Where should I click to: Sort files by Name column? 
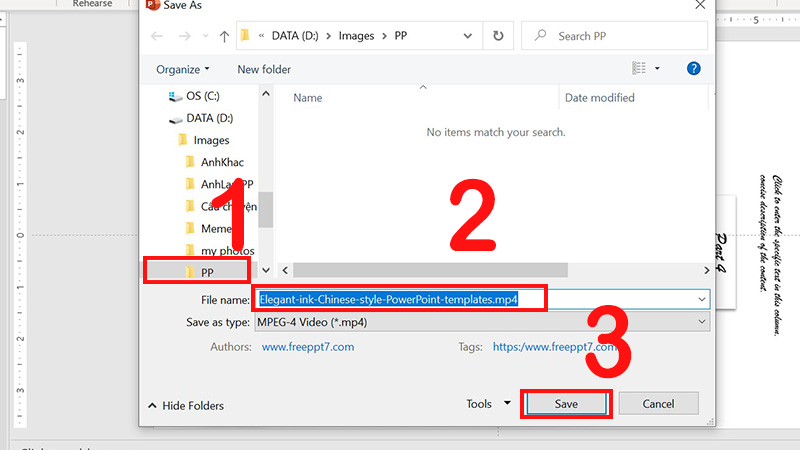[x=308, y=97]
